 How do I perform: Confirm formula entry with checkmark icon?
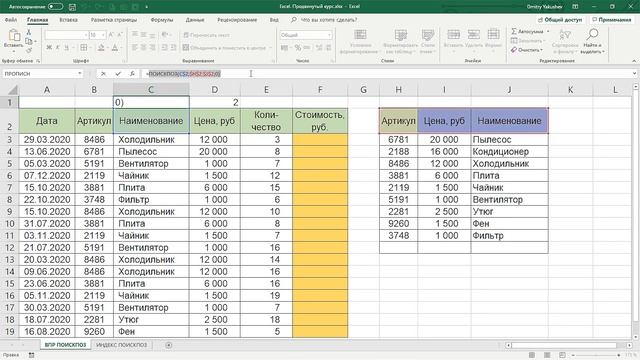point(118,73)
